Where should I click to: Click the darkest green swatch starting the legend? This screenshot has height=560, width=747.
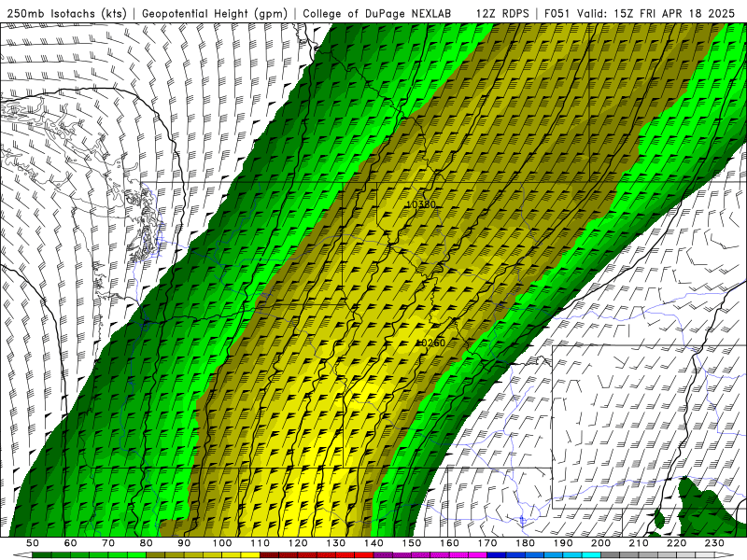(x=41, y=555)
